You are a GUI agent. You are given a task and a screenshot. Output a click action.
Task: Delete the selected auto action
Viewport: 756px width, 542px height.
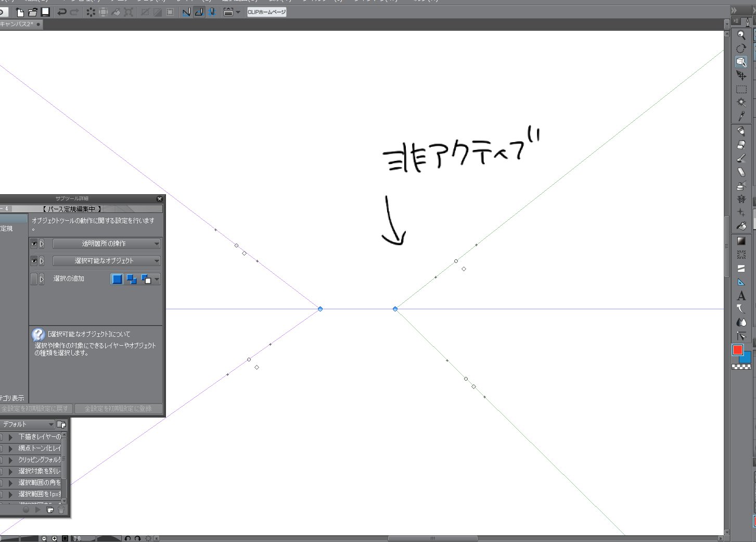pos(61,510)
